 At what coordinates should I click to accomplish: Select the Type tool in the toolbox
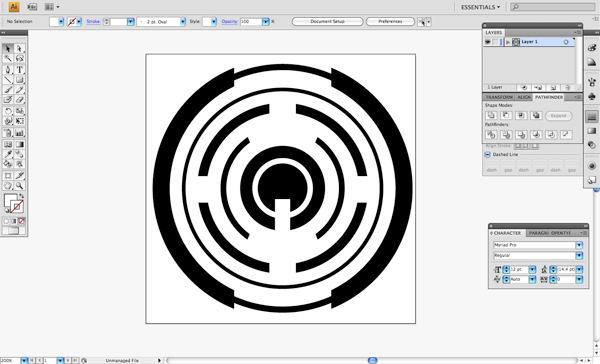[x=20, y=70]
